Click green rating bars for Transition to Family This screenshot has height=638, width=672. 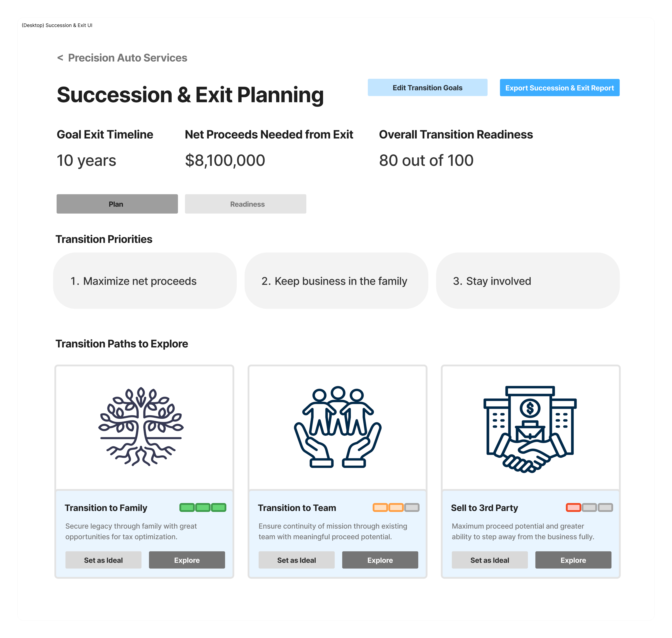(203, 507)
